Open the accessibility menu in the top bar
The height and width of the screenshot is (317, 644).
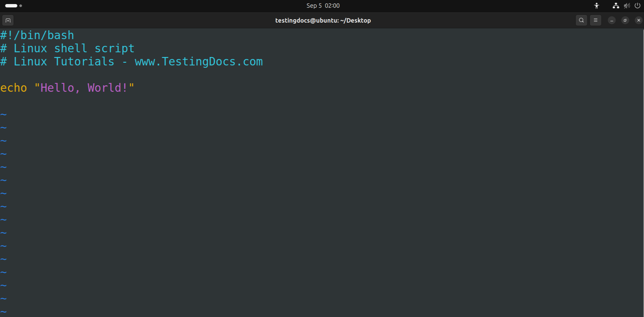(596, 6)
